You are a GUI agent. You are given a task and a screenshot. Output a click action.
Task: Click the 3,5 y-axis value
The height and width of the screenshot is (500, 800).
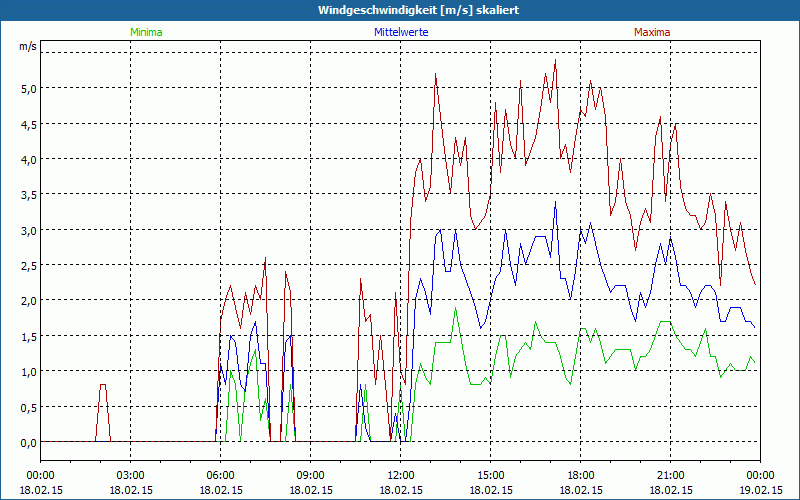(x=29, y=194)
